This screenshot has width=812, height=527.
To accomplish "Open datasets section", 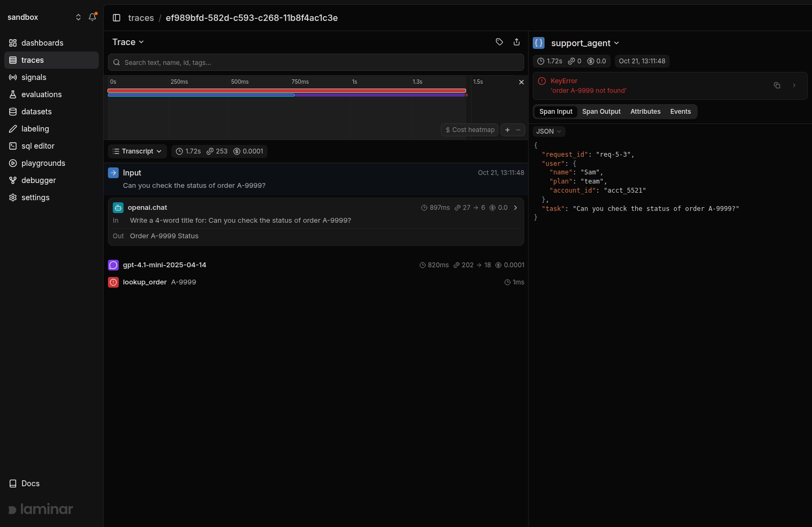I will (x=52, y=112).
